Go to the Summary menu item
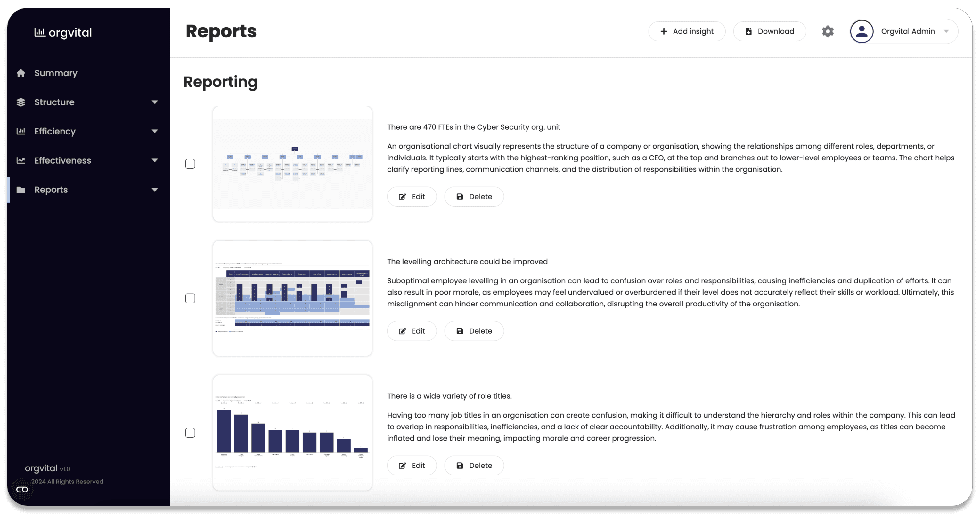The width and height of the screenshot is (980, 520). [x=56, y=73]
